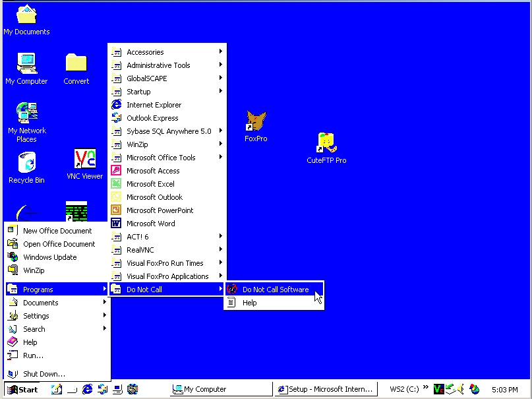Image resolution: width=532 pixels, height=399 pixels.
Task: Click the Microsoft Outlook clock icon in Programs
Action: tap(116, 197)
